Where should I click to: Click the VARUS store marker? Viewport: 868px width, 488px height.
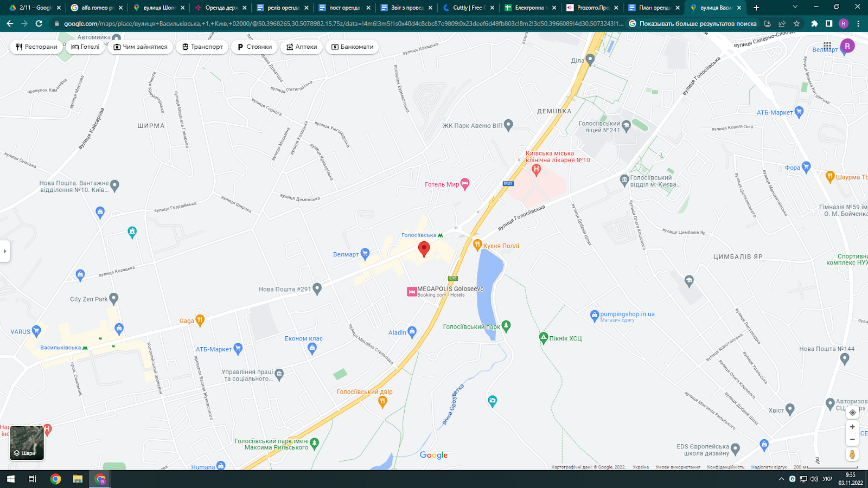coord(36,331)
